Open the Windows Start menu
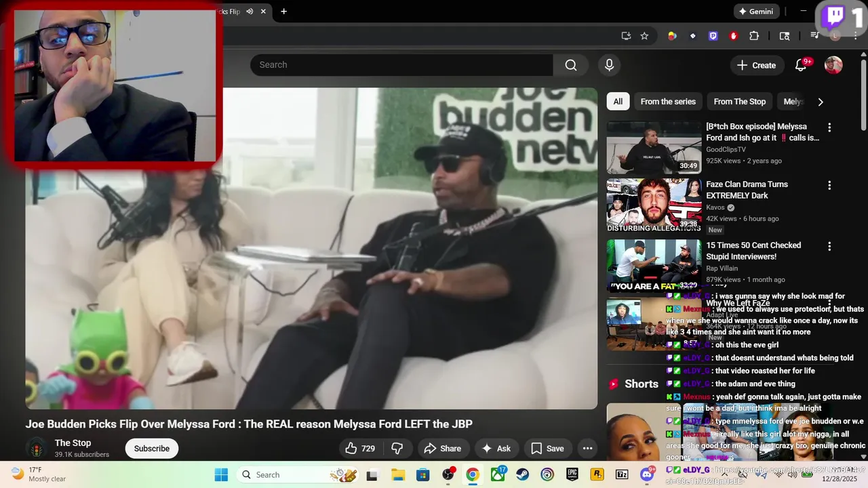 pos(221,474)
